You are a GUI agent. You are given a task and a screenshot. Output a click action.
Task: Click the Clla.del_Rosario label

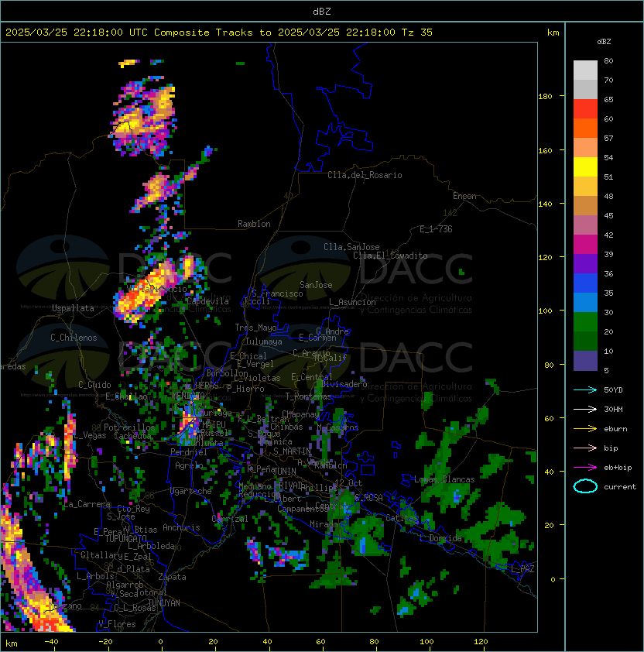click(x=365, y=175)
